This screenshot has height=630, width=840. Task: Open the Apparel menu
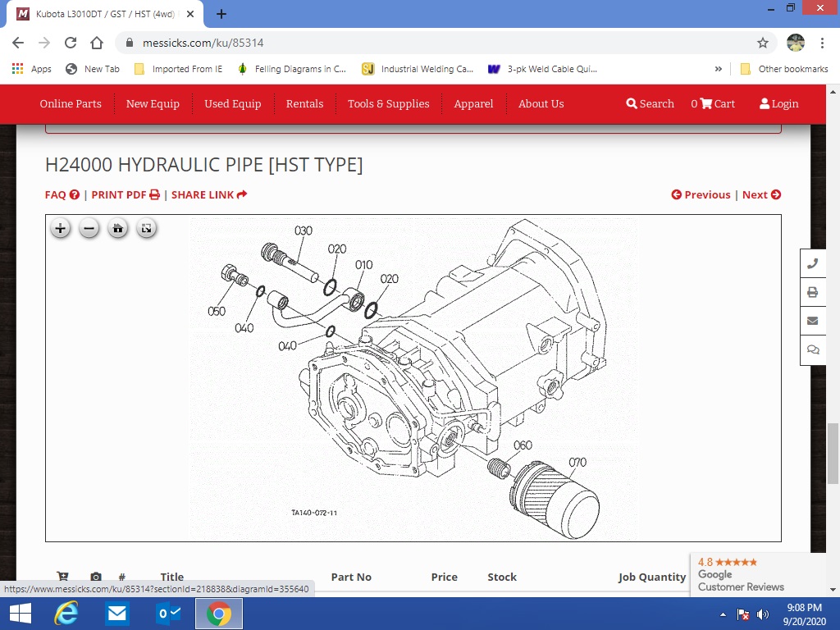[473, 104]
